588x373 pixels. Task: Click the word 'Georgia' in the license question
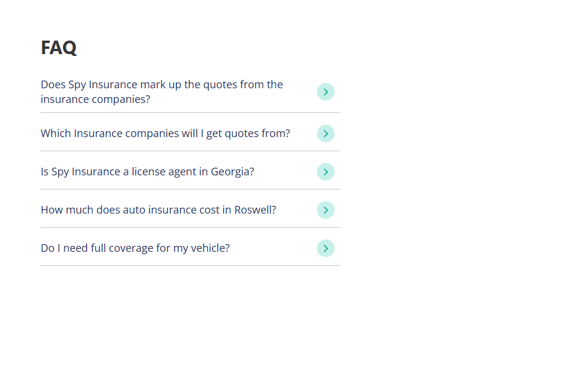point(230,171)
